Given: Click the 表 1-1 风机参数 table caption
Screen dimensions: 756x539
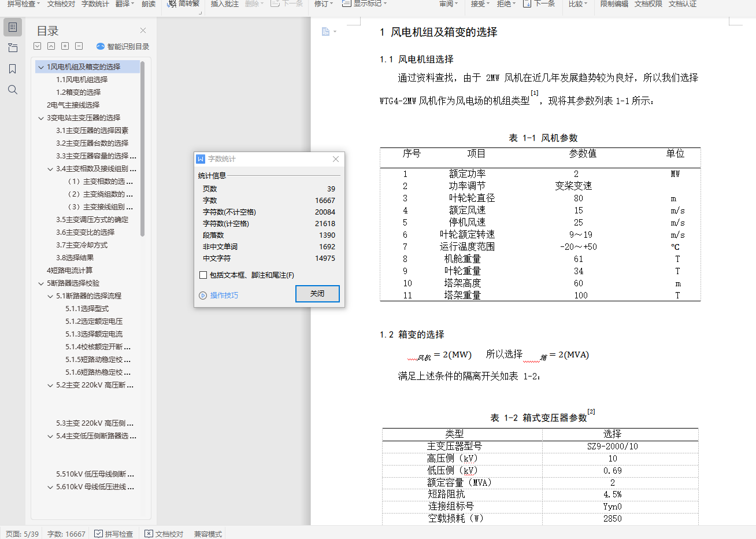Looking at the screenshot, I should tap(543, 138).
